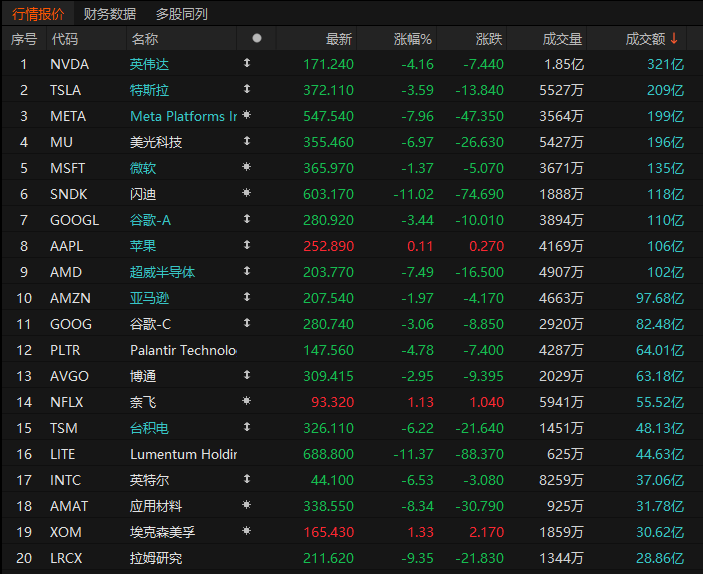Select the PLTR ticker code
The height and width of the screenshot is (574, 703).
coord(65,350)
